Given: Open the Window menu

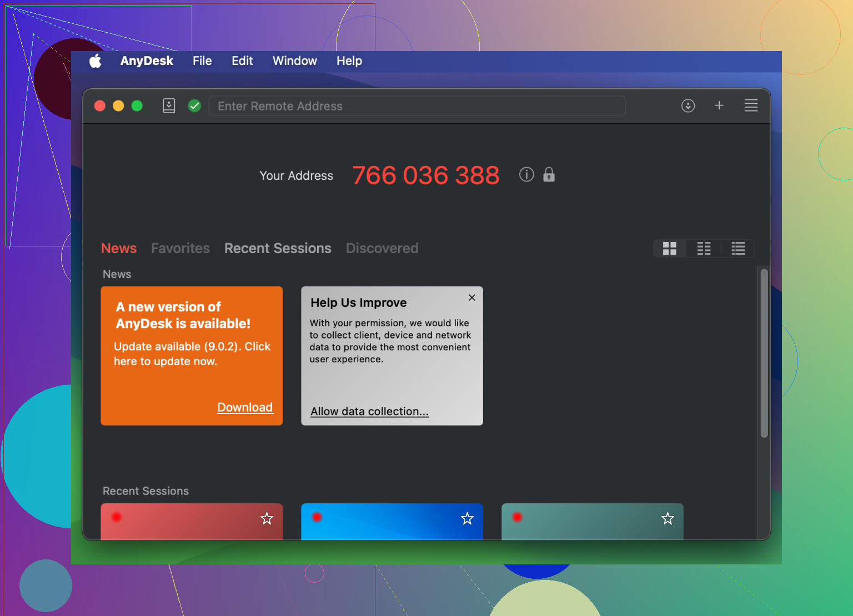Looking at the screenshot, I should pyautogui.click(x=294, y=61).
